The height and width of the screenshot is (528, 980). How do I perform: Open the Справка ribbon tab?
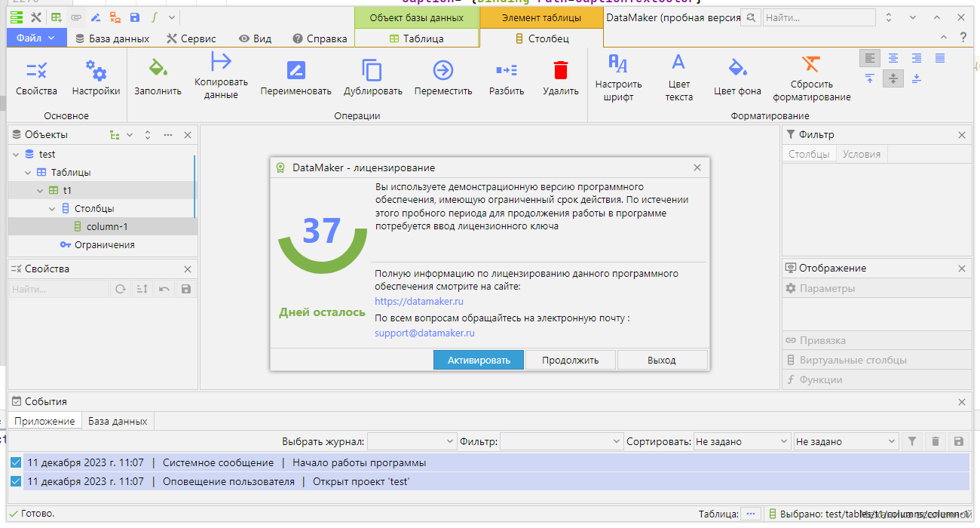tap(320, 38)
